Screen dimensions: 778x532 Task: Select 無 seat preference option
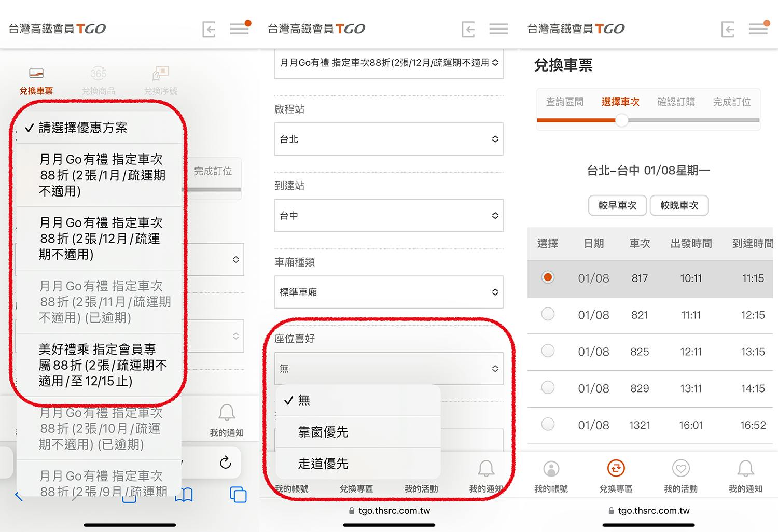tap(358, 400)
